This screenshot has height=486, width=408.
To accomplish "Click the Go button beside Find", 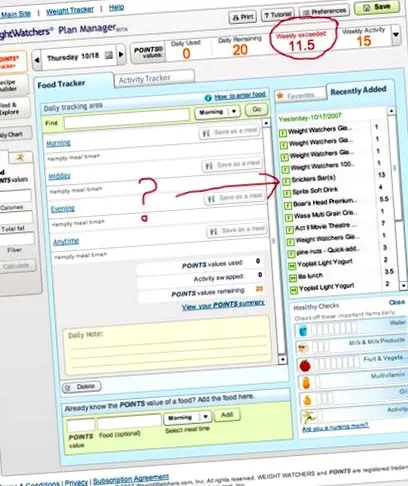I will [256, 110].
